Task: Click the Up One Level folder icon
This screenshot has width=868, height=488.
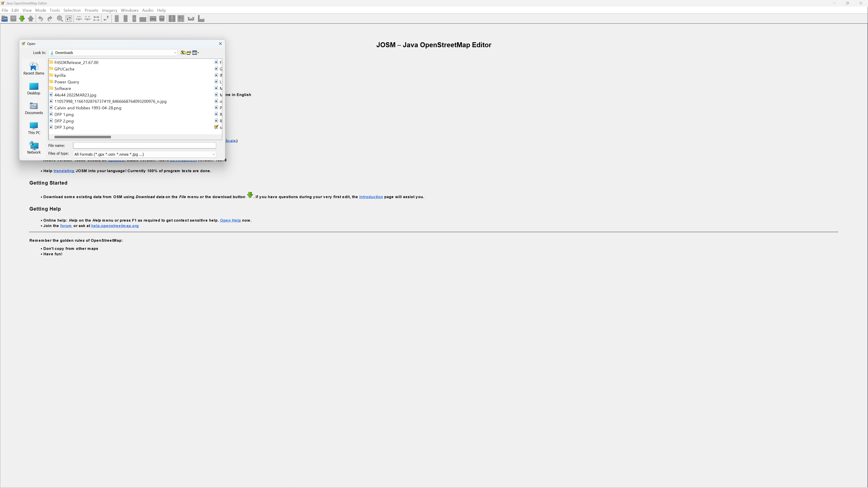Action: 183,53
